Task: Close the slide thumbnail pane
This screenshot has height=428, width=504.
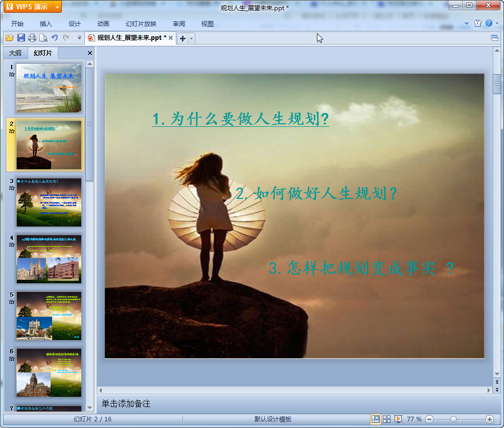Action: [90, 53]
